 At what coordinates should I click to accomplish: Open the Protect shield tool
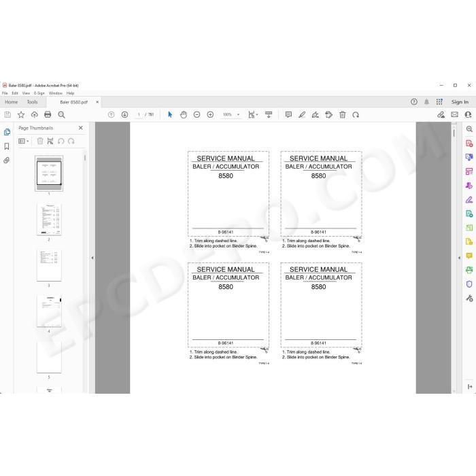tap(469, 284)
